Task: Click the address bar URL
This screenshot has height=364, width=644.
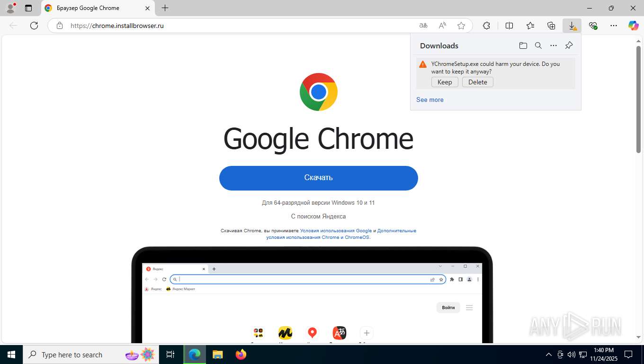Action: [x=117, y=26]
